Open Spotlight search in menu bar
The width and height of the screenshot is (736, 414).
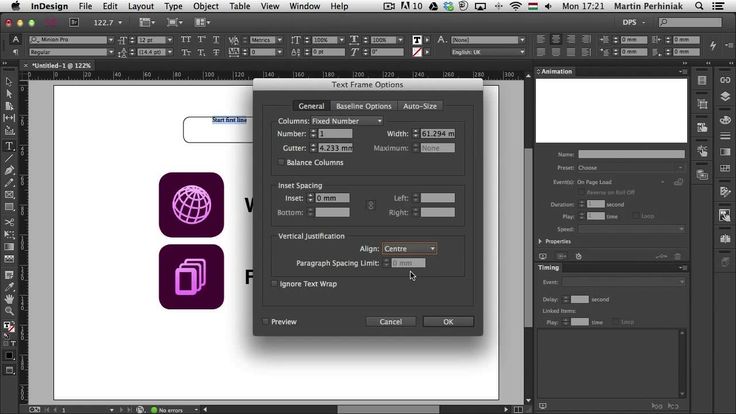[x=699, y=6]
